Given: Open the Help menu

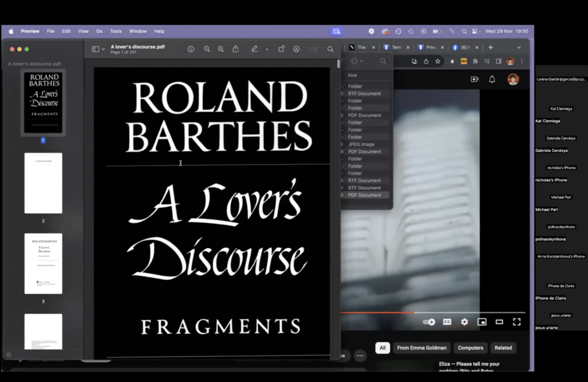Looking at the screenshot, I should pos(160,32).
